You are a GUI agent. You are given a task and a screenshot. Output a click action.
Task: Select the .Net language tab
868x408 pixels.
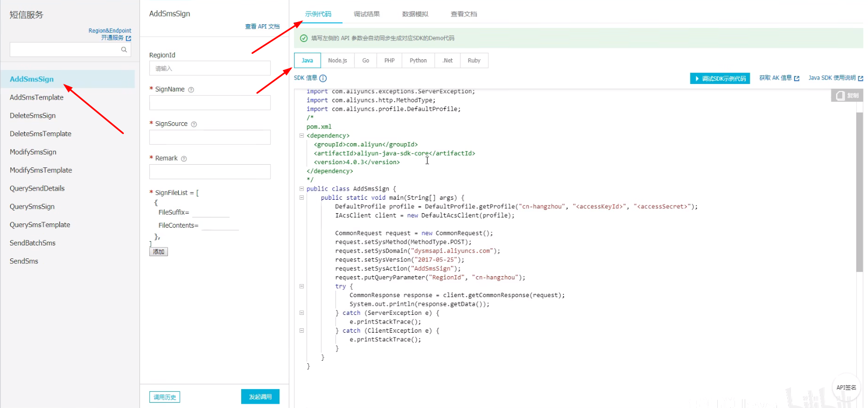448,60
